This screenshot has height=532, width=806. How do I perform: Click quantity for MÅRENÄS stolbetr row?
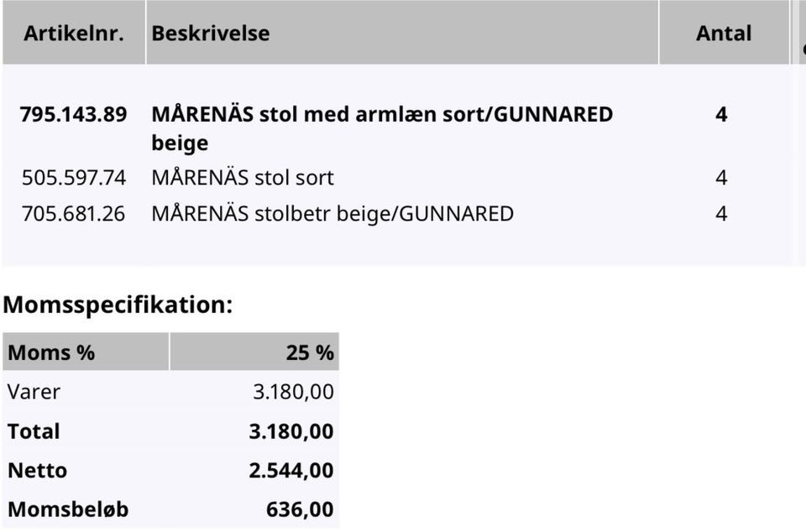coord(721,214)
